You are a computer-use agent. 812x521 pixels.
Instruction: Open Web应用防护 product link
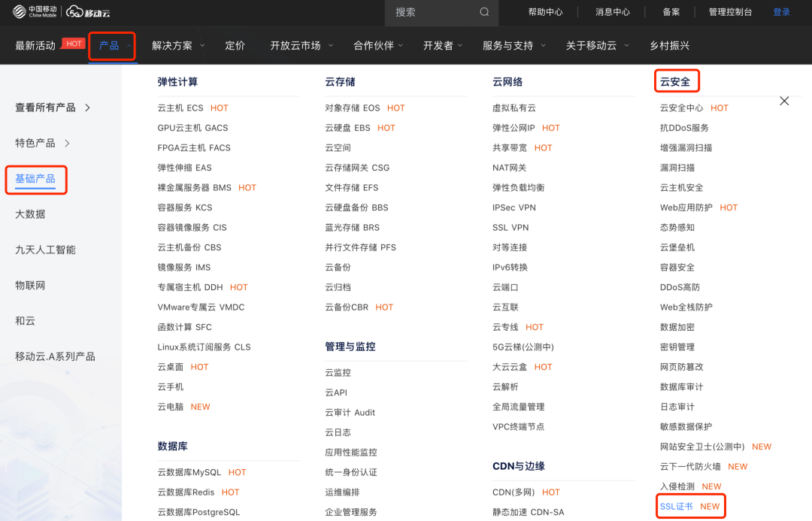tap(686, 207)
